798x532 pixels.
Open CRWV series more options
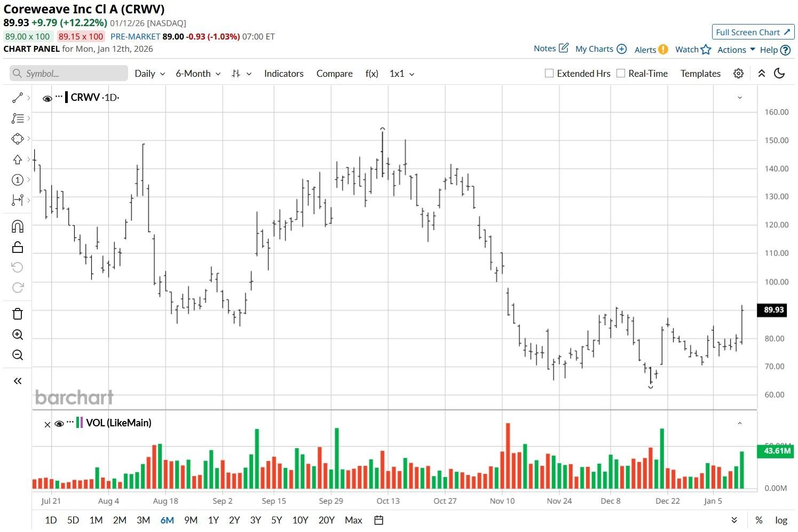pyautogui.click(x=59, y=97)
